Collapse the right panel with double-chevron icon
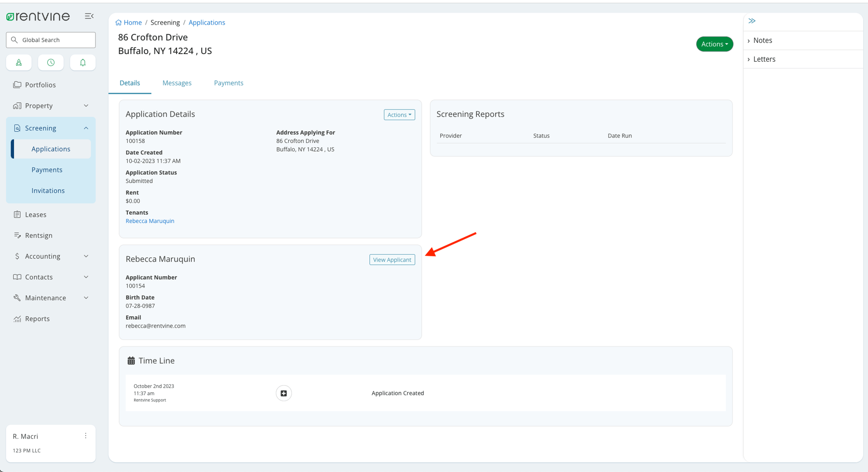868x472 pixels. pos(752,20)
